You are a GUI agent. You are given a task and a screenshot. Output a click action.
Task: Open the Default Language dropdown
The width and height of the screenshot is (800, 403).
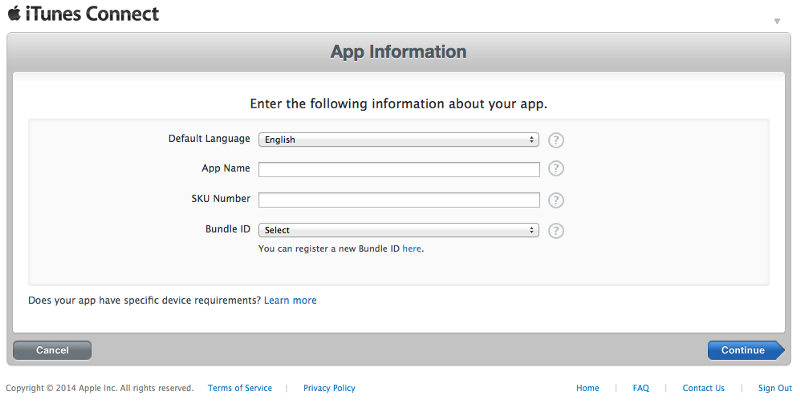click(x=398, y=140)
